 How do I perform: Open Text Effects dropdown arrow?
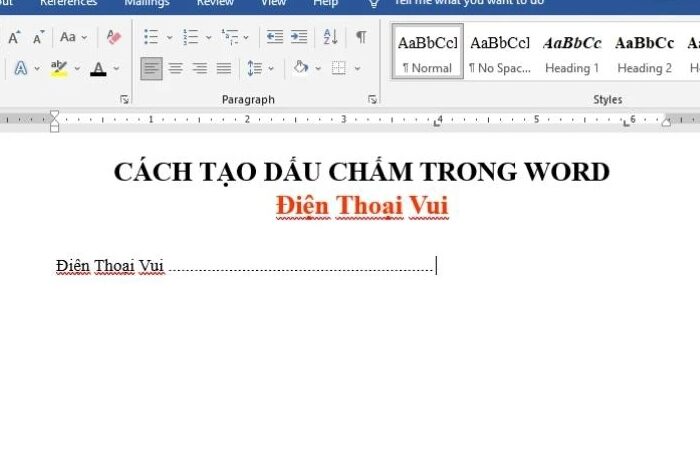click(37, 69)
